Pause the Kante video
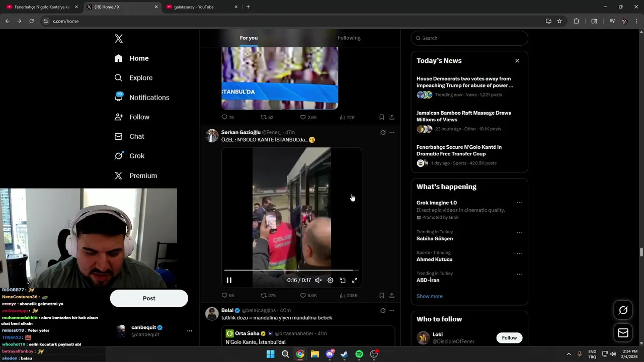The image size is (644, 362). pos(229,281)
